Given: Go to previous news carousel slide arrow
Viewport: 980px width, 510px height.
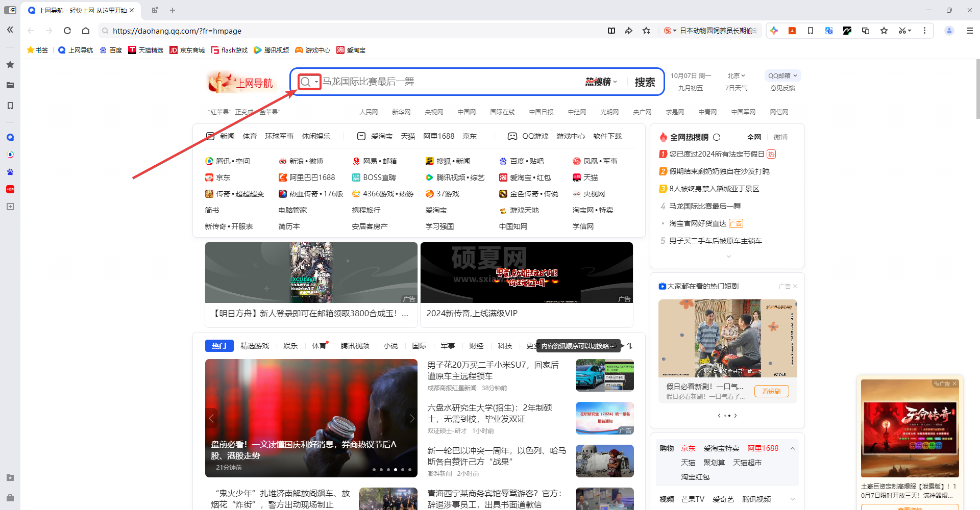Looking at the screenshot, I should pos(211,418).
